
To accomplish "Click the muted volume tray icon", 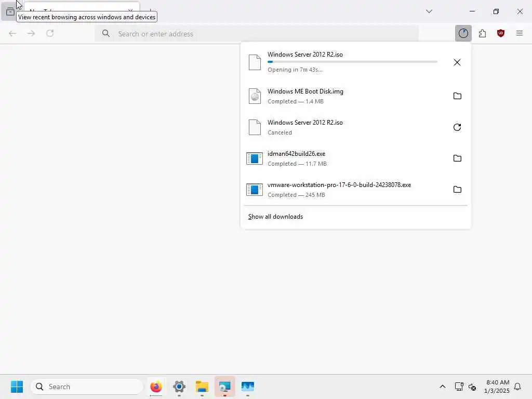I will click(x=472, y=387).
